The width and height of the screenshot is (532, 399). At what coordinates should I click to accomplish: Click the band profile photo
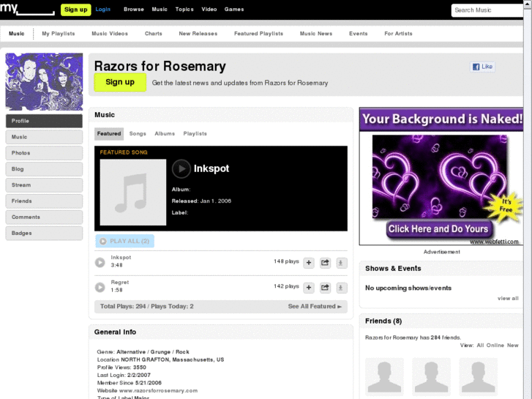click(x=44, y=81)
